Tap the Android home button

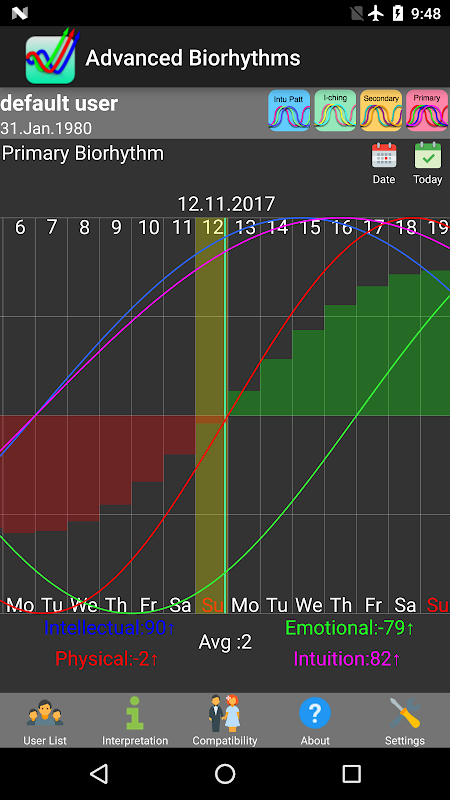[x=225, y=773]
